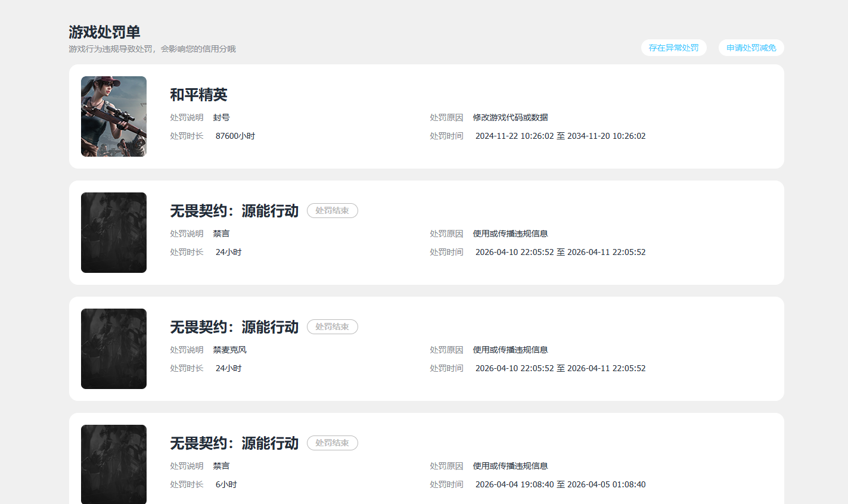Select the 2026-04-04 19:08:40 time range
The width and height of the screenshot is (848, 504).
(x=560, y=484)
